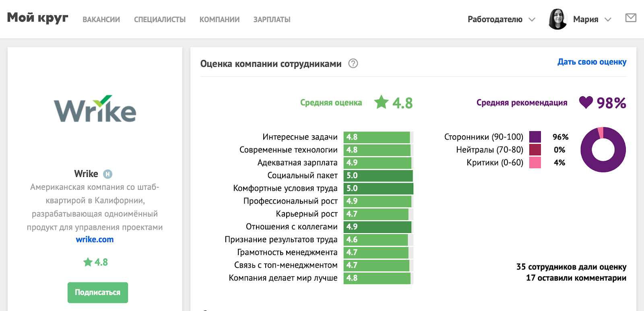Click the 35 сотрудников дали оценку text
This screenshot has width=644, height=311.
point(572,267)
